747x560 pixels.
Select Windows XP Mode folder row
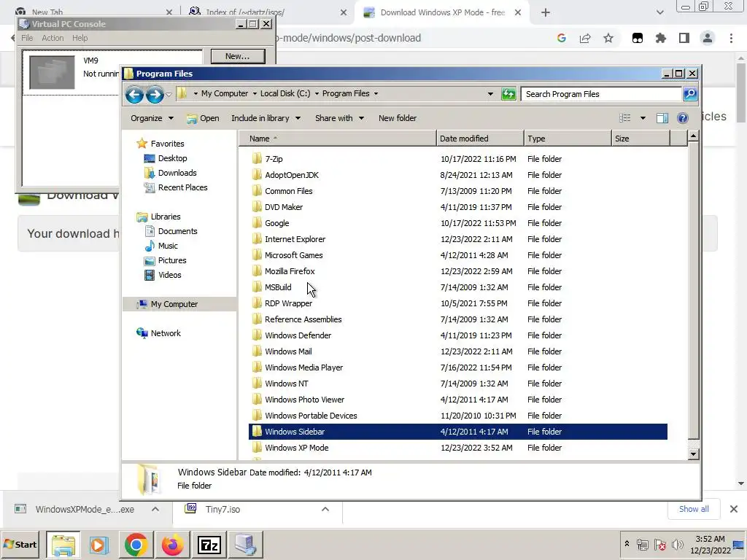(457, 448)
